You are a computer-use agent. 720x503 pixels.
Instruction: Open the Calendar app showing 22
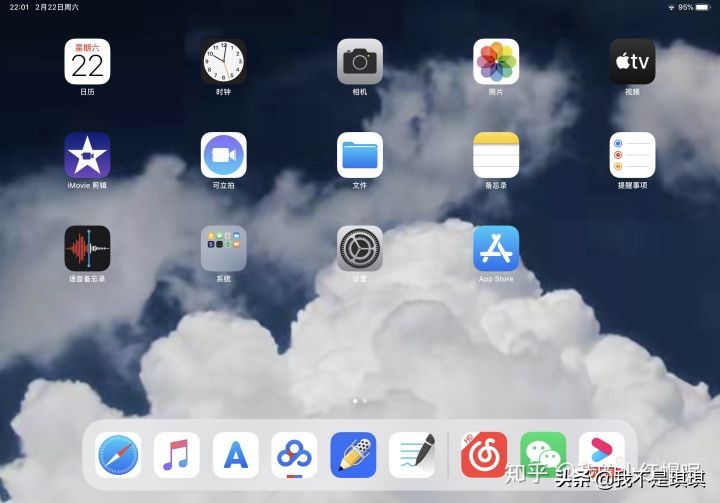87,62
